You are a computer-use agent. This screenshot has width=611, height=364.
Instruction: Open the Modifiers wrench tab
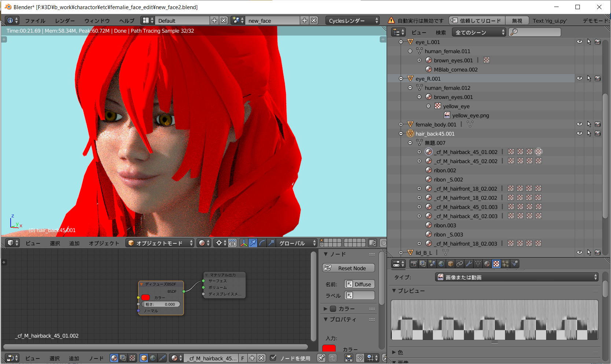tap(469, 264)
